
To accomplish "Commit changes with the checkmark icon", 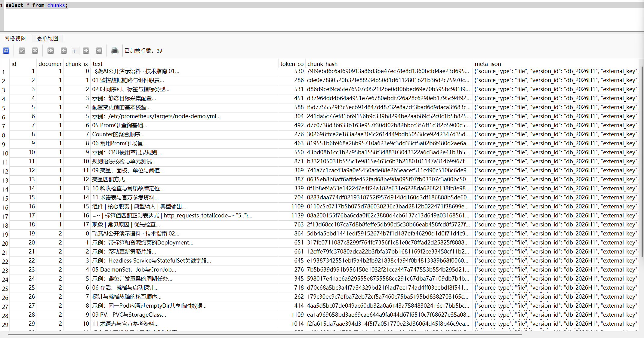I will coord(22,51).
